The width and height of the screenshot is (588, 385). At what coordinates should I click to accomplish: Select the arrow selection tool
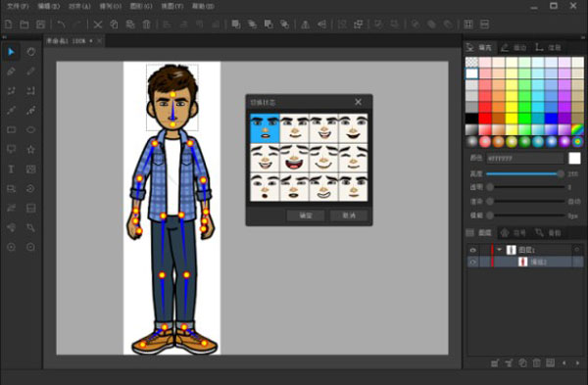(11, 52)
